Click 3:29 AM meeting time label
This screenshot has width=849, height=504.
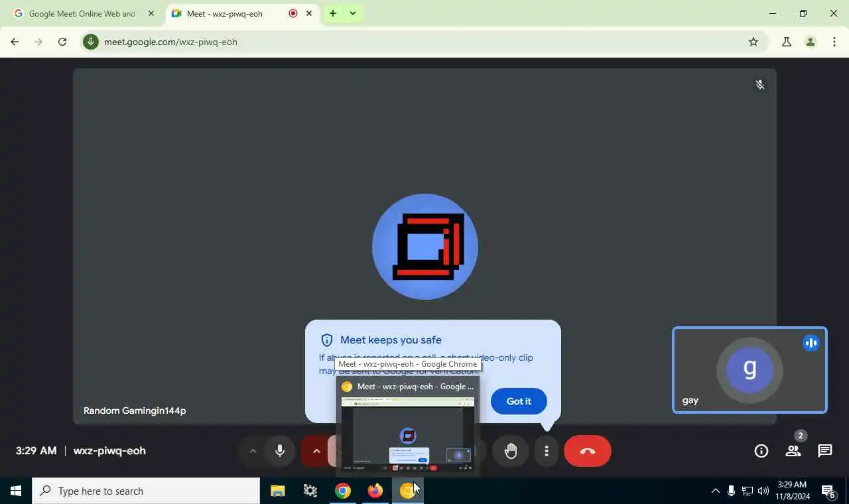[36, 451]
